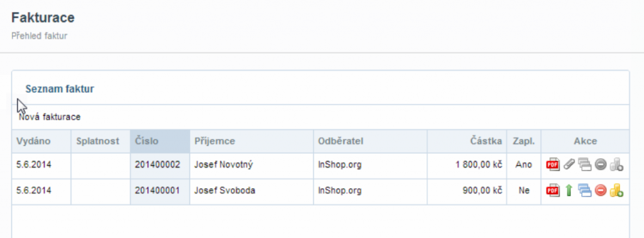Image resolution: width=644 pixels, height=238 pixels.
Task: Click red minus delete icon for invoice 201400001
Action: 601,190
